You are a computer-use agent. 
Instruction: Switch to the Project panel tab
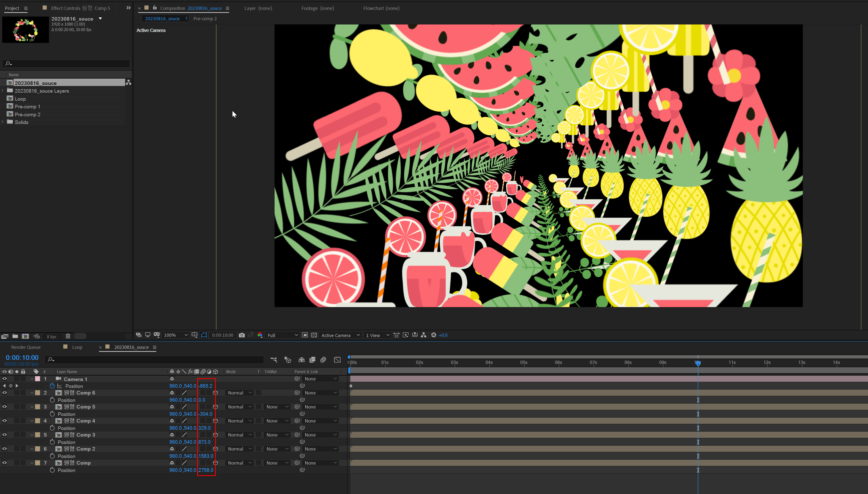[x=12, y=8]
